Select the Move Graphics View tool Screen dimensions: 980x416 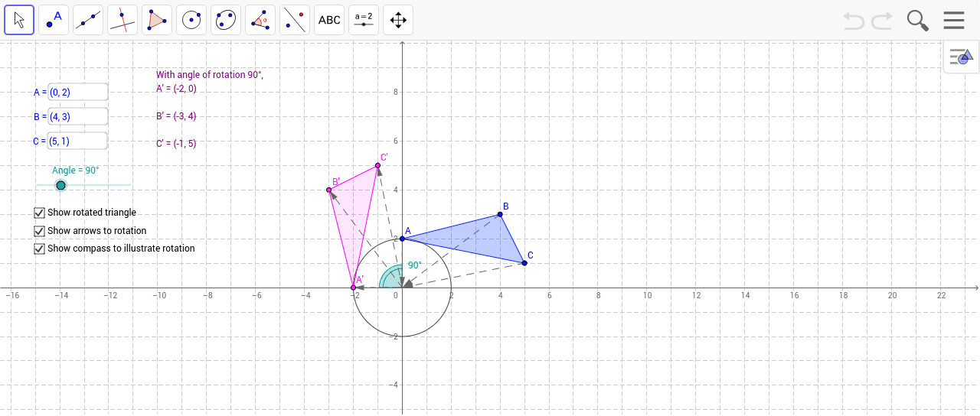pos(398,20)
